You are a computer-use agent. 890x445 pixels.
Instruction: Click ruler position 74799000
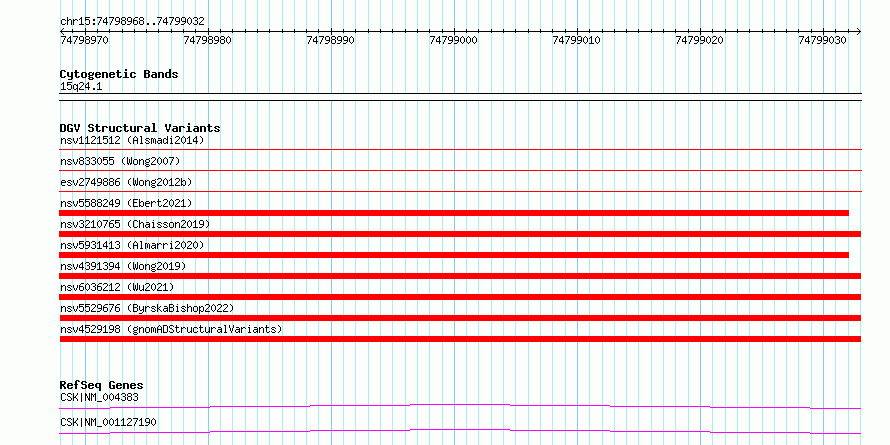point(454,41)
